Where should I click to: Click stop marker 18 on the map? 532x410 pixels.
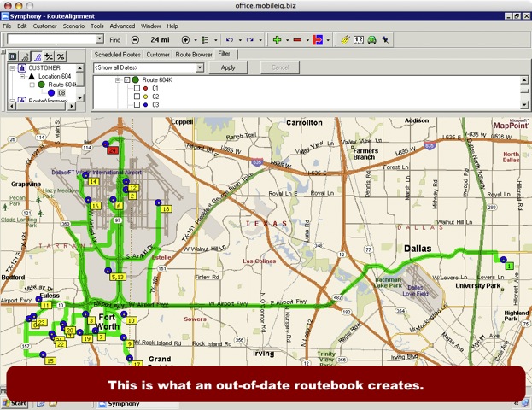click(x=166, y=208)
